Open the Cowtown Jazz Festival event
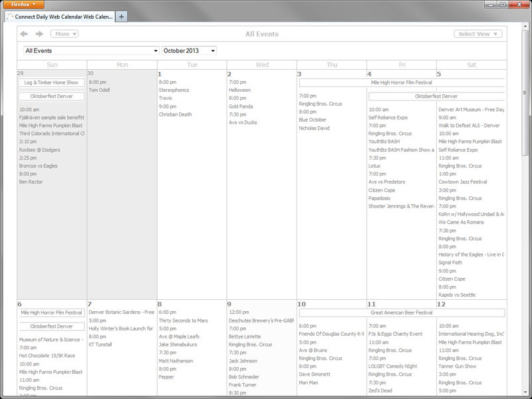 [463, 182]
